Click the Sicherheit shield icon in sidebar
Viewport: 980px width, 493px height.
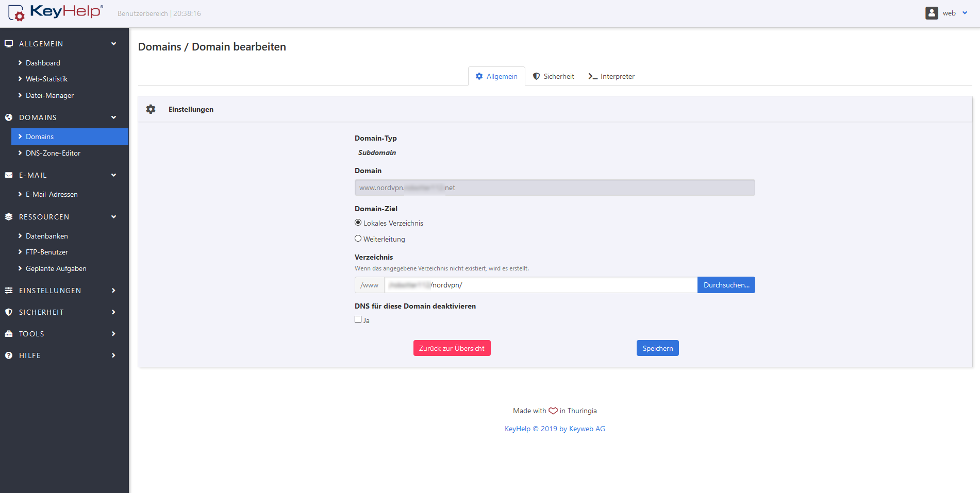9,312
